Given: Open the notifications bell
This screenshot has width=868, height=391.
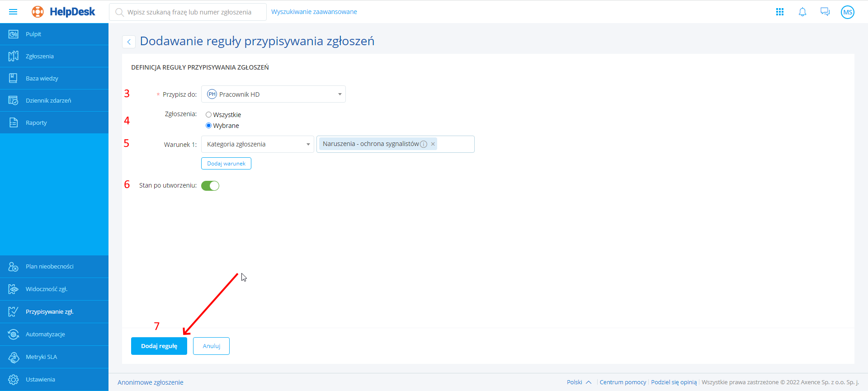Looking at the screenshot, I should tap(802, 12).
